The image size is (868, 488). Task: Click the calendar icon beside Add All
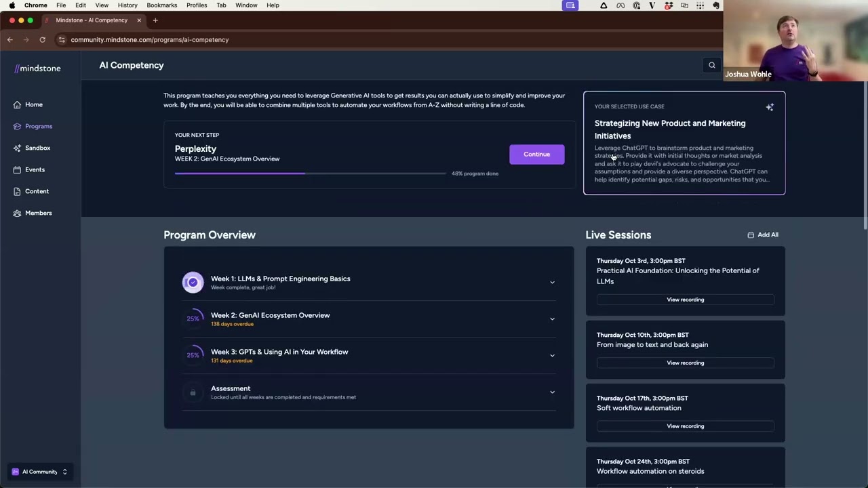[751, 235]
